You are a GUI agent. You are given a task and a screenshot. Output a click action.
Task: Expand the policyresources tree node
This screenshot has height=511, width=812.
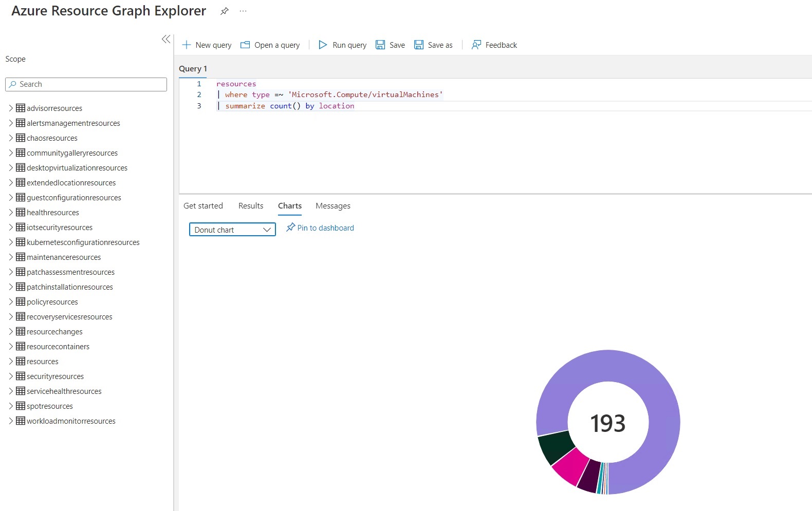click(11, 302)
